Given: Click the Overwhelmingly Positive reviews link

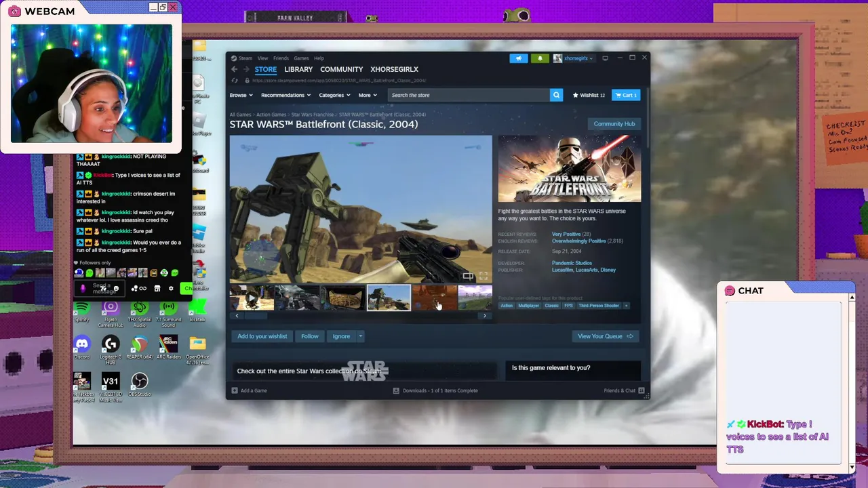Looking at the screenshot, I should [x=578, y=241].
